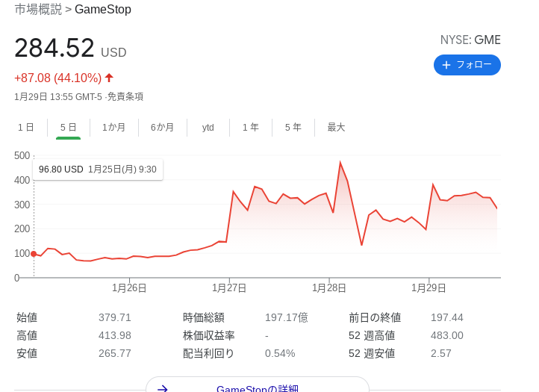Click the 株価収益率 label

tap(208, 335)
